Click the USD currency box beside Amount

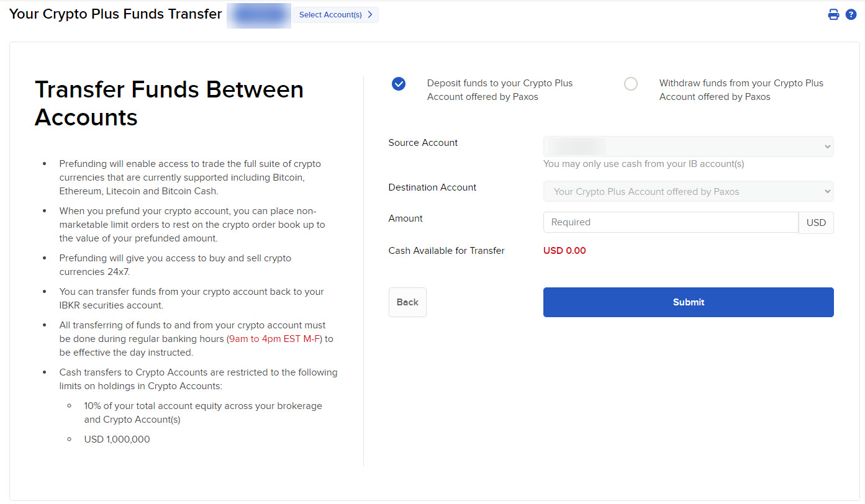816,222
